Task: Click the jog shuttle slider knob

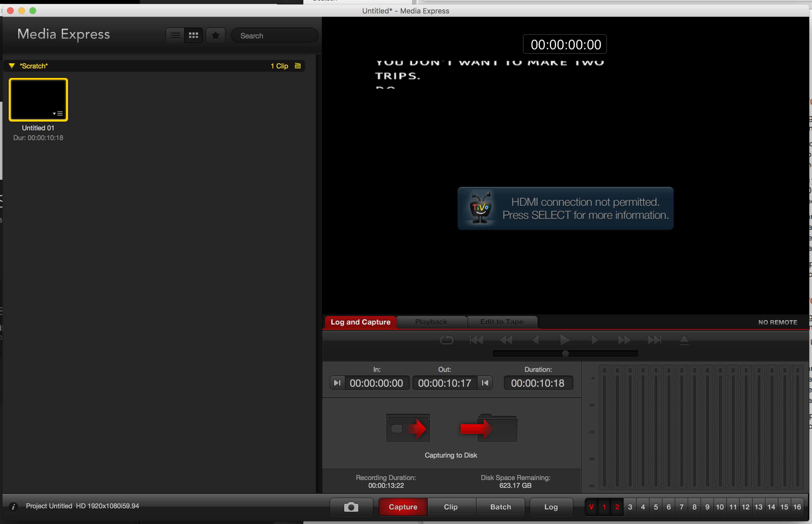Action: click(x=565, y=354)
